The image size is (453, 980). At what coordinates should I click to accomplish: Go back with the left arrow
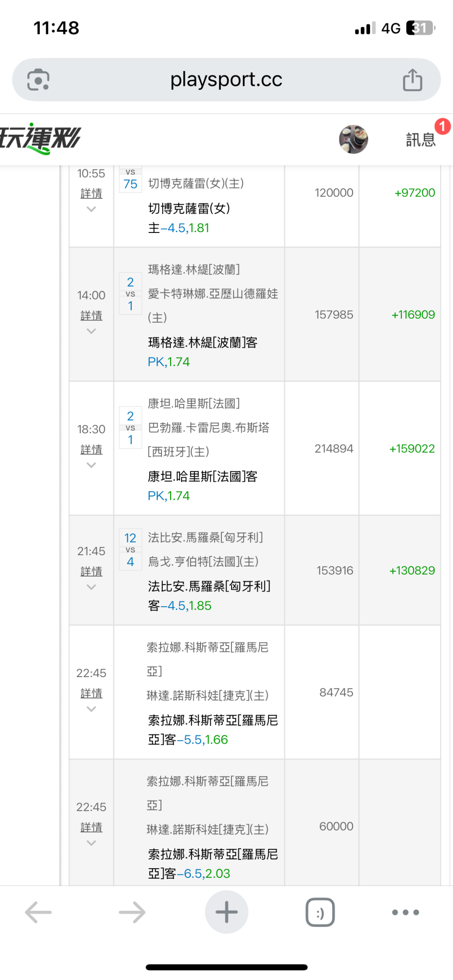tap(38, 912)
